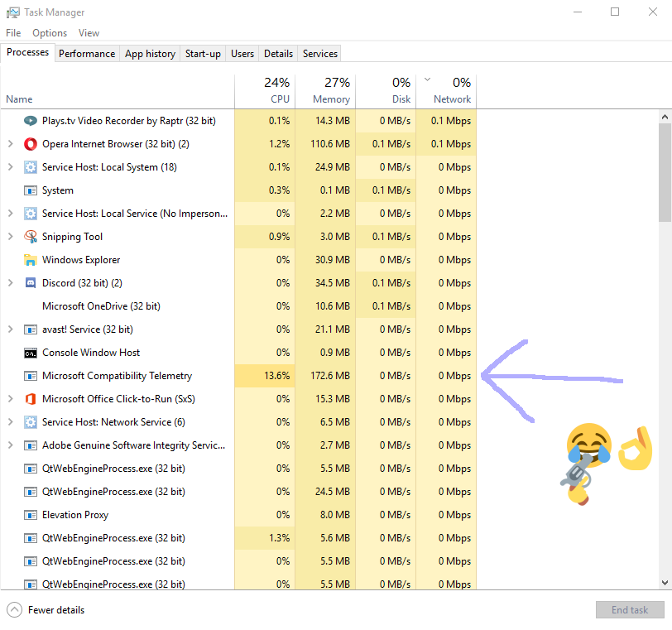The width and height of the screenshot is (672, 630).
Task: Sort by the CPU column header
Action: pos(265,91)
